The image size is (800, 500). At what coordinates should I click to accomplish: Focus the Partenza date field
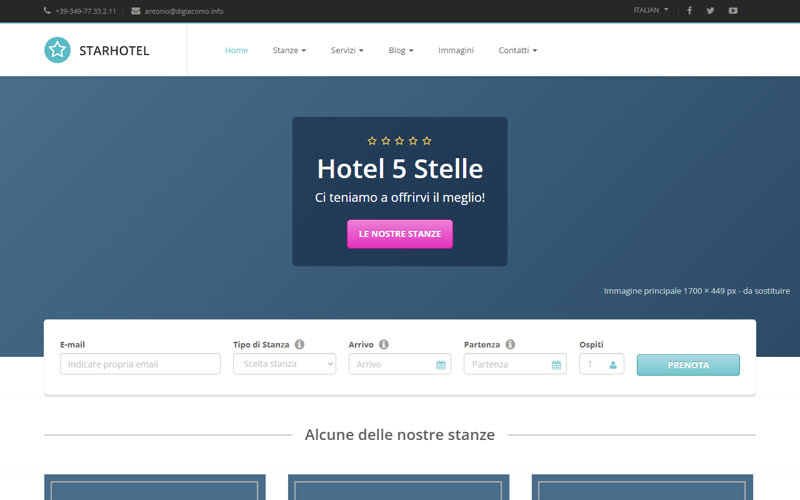tap(515, 364)
